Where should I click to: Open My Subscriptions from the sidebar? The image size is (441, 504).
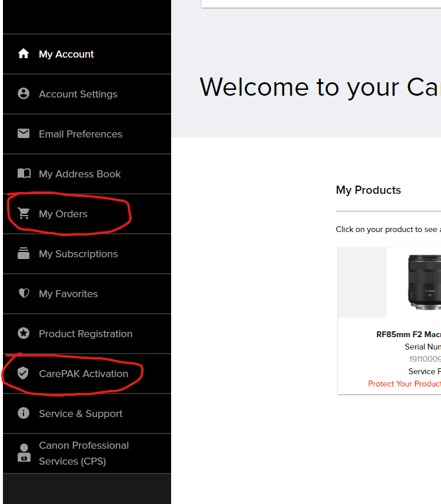point(78,254)
